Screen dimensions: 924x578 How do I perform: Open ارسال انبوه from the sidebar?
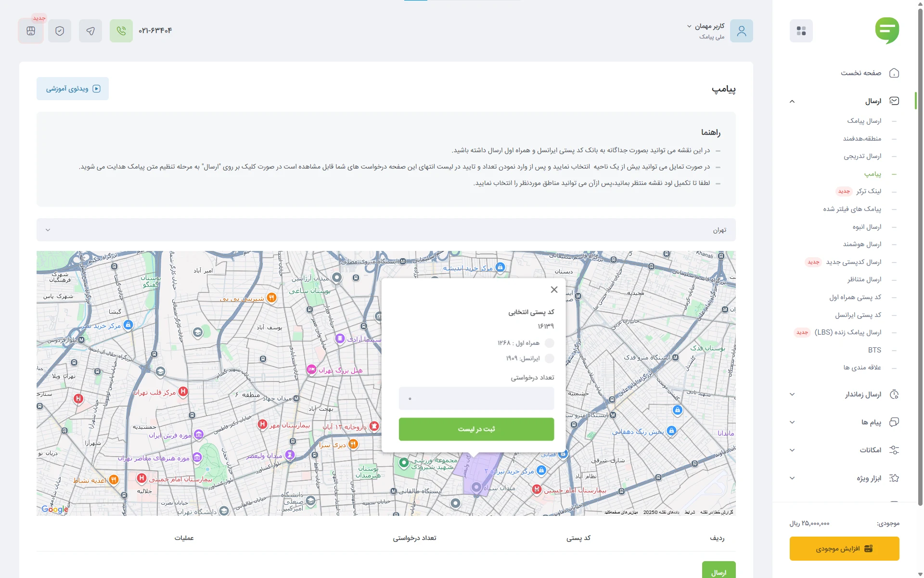[x=867, y=227]
